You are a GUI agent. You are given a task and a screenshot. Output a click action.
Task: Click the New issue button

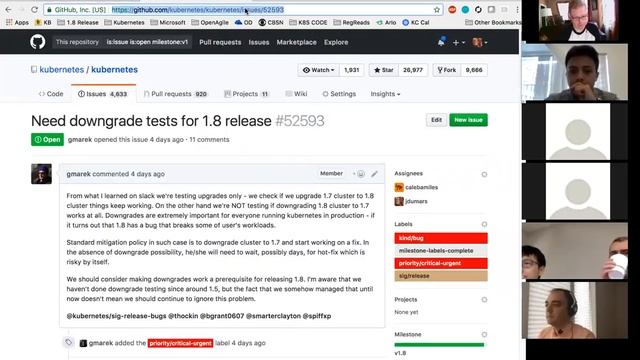coord(468,120)
